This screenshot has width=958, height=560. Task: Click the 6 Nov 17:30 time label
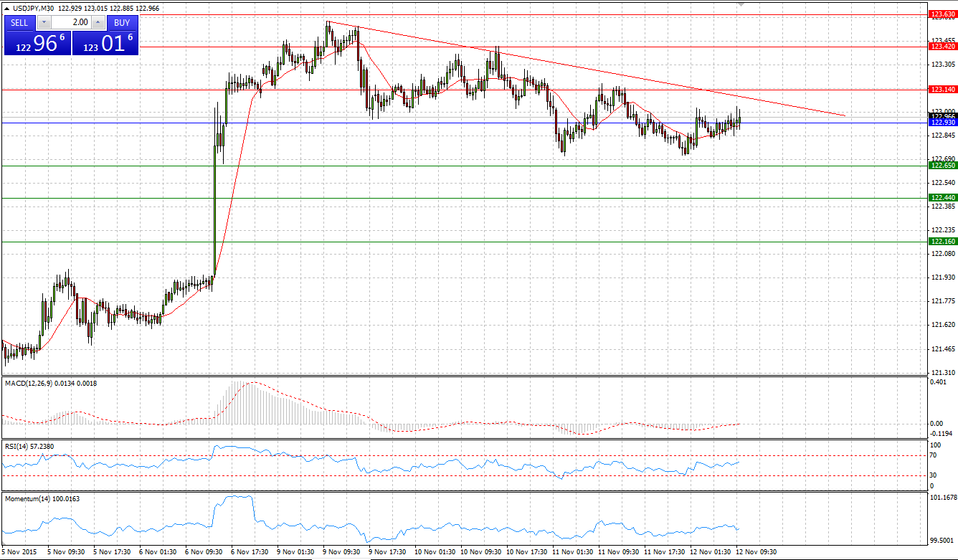250,552
